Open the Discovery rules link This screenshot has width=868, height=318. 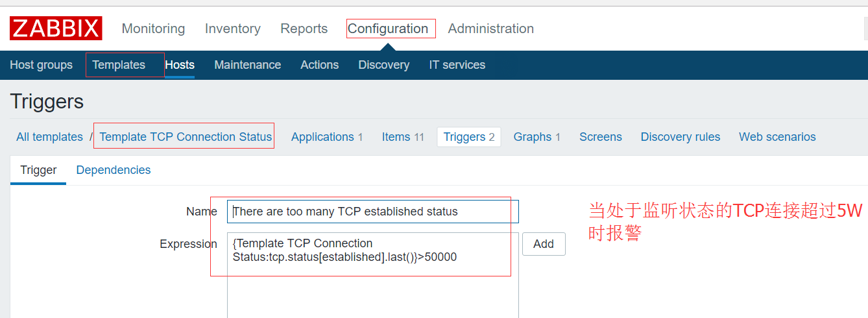[x=681, y=137]
